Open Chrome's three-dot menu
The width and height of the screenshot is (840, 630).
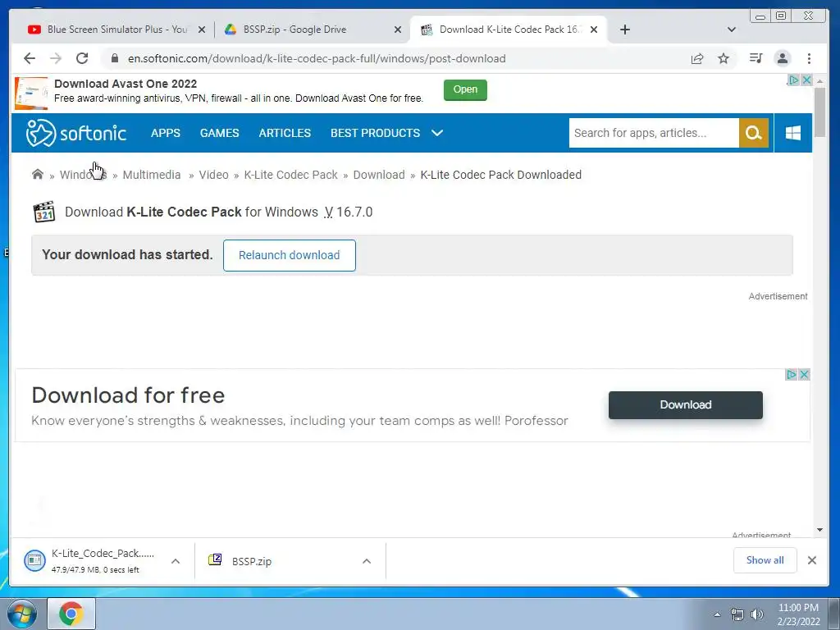click(x=809, y=58)
